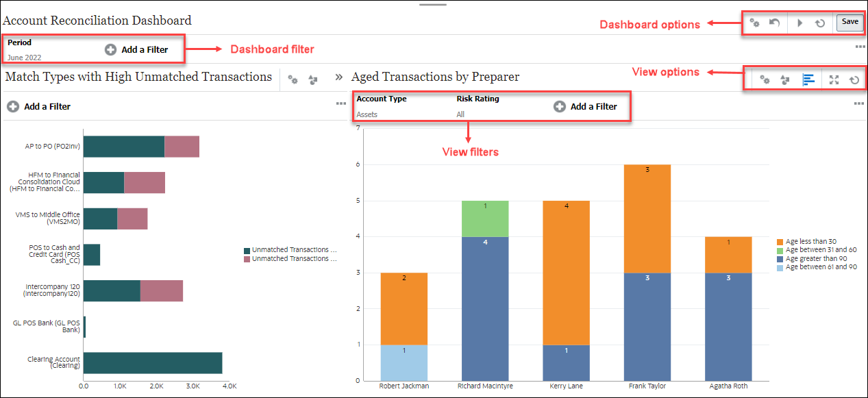Viewport: 868px width, 398px height.
Task: Click the undo icon in Dashboard options
Action: pos(776,23)
